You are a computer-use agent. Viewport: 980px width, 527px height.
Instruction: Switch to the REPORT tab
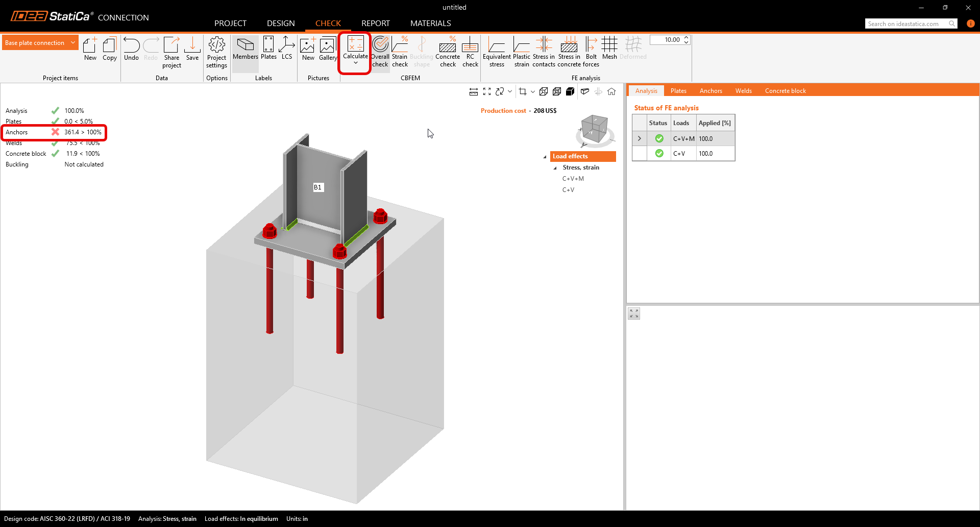click(375, 23)
